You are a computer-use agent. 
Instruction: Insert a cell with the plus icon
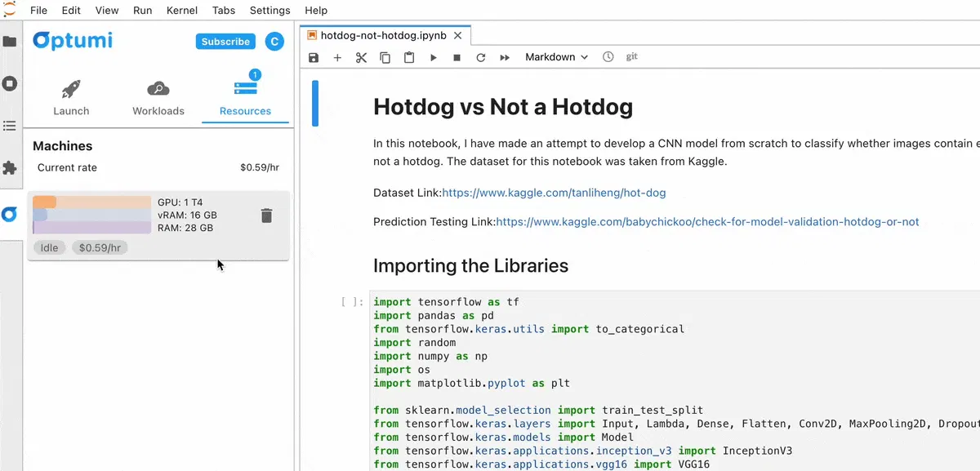pos(337,57)
